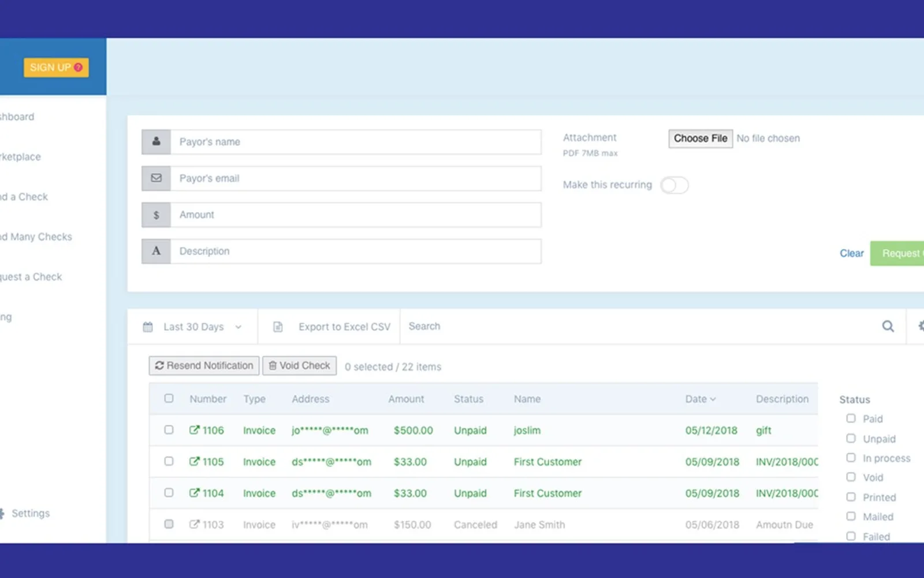The image size is (924, 578).
Task: Click $150.00 amount in row 1103
Action: [412, 525]
